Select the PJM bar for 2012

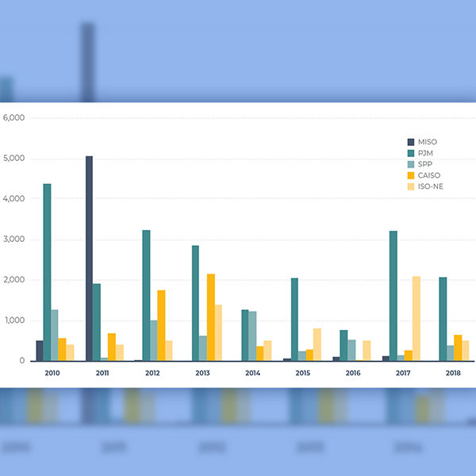[x=146, y=295]
